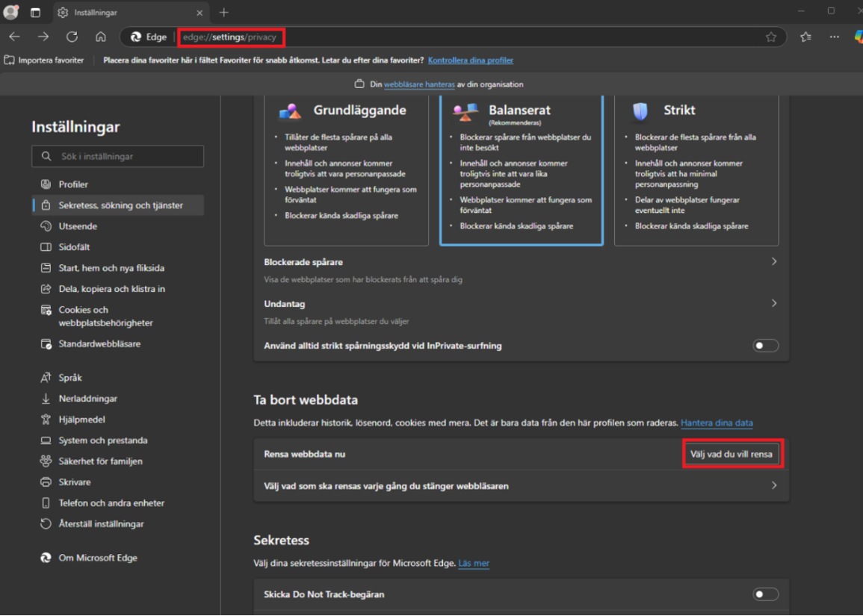The image size is (863, 616).
Task: Open Hjälpmedel settings
Action: [118, 420]
